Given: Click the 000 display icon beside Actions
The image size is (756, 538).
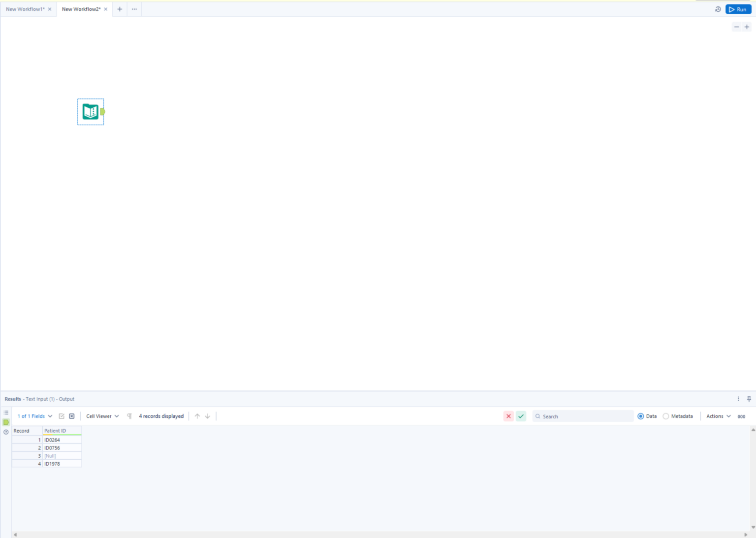Looking at the screenshot, I should (x=741, y=416).
